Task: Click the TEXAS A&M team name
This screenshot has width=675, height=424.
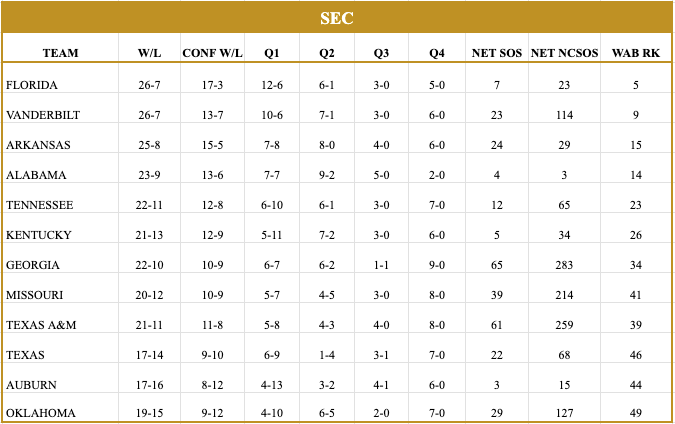Action: pos(39,325)
